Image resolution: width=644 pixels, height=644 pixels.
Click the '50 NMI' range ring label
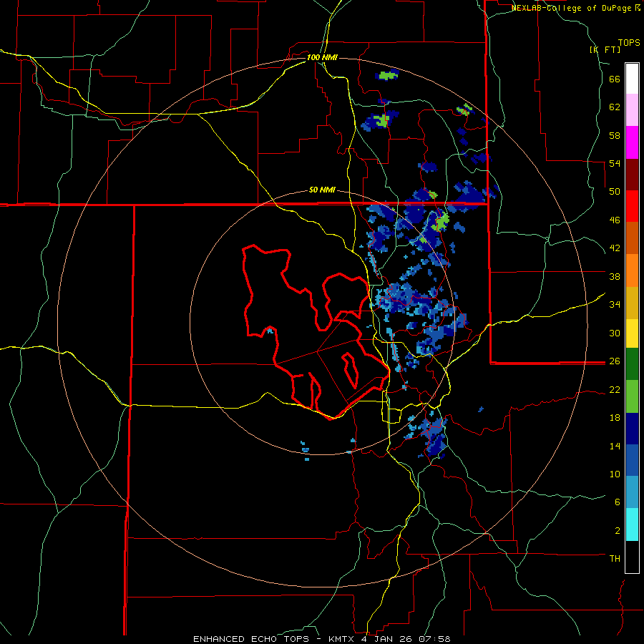[322, 190]
